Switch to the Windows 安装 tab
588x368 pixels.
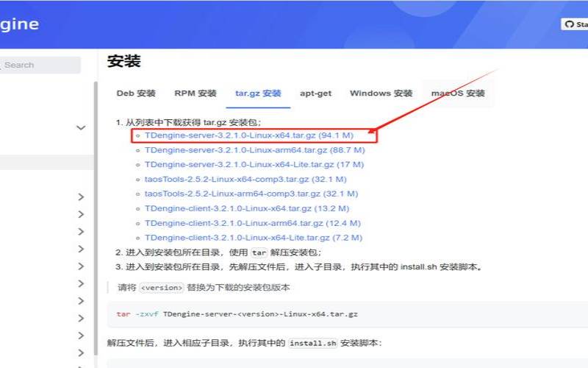tap(381, 93)
